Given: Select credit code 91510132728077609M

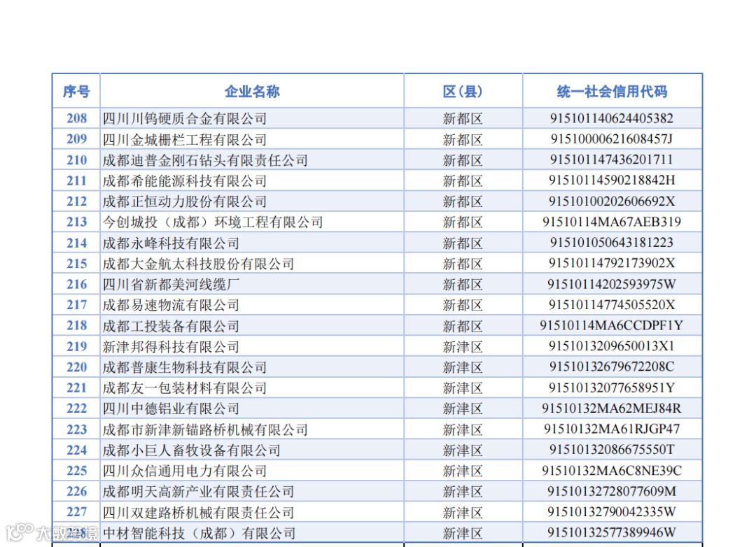Looking at the screenshot, I should pyautogui.click(x=612, y=491).
